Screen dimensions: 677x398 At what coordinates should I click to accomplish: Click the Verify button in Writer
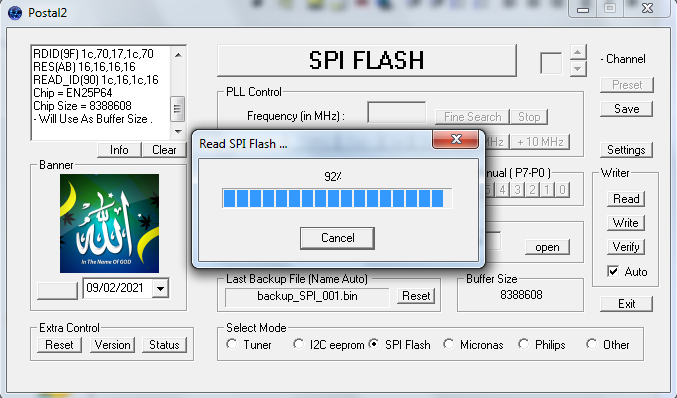pyautogui.click(x=626, y=247)
